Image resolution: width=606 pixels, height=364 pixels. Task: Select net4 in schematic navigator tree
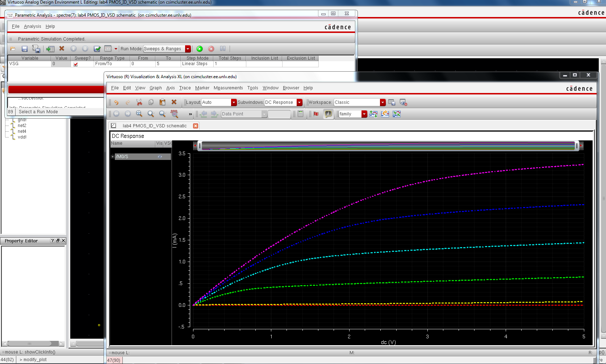[22, 131]
